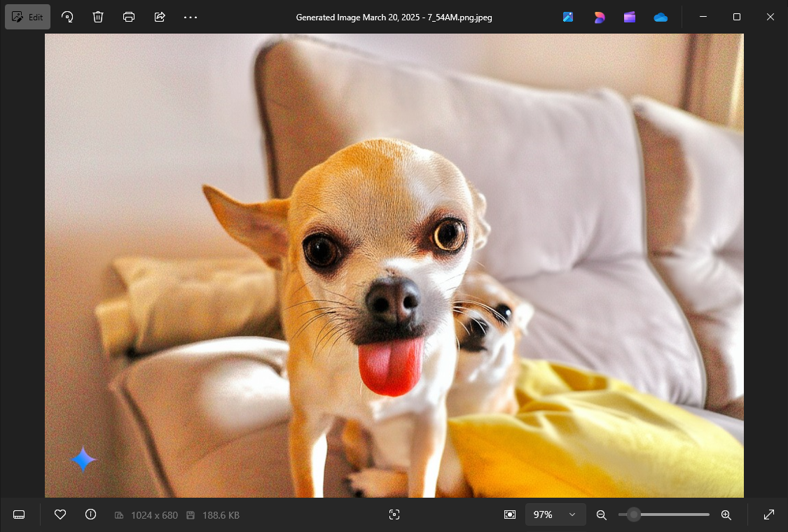Toggle the filmstrip view at bottom left
788x532 pixels.
point(19,514)
